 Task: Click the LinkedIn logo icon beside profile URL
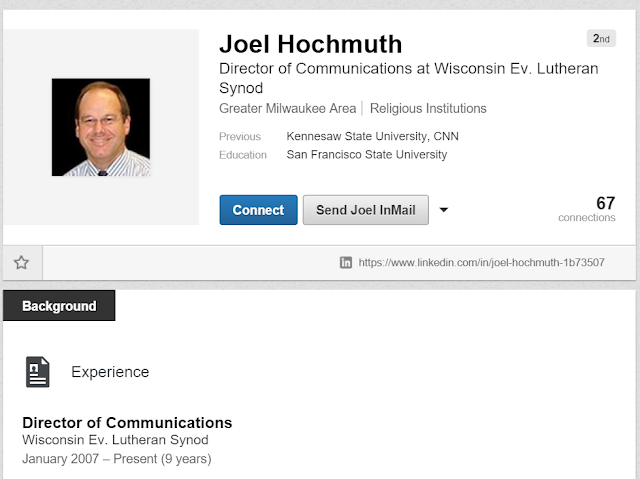346,262
